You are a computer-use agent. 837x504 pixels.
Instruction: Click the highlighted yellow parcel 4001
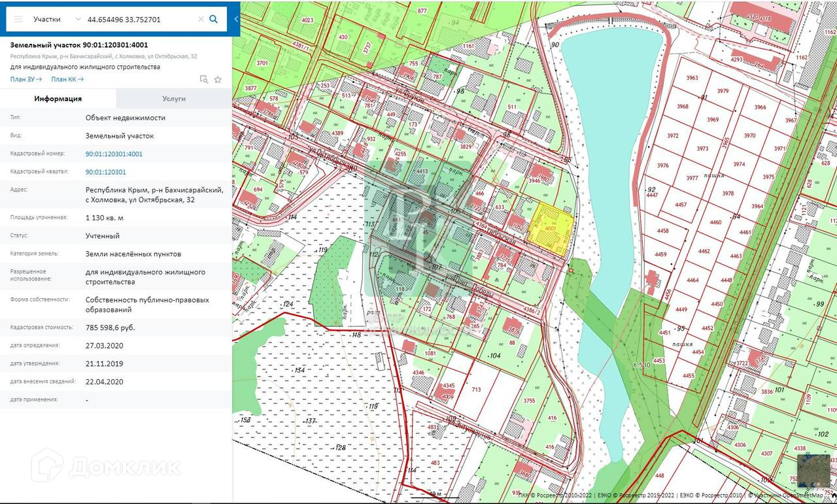(551, 229)
